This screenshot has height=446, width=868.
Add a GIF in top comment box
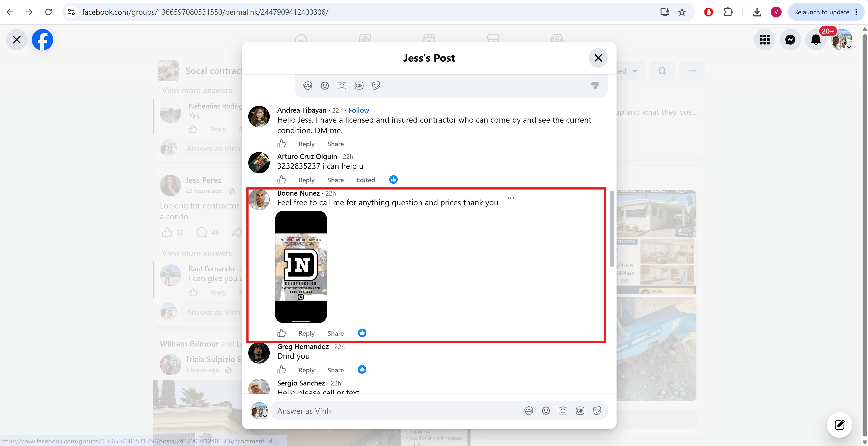pos(359,86)
